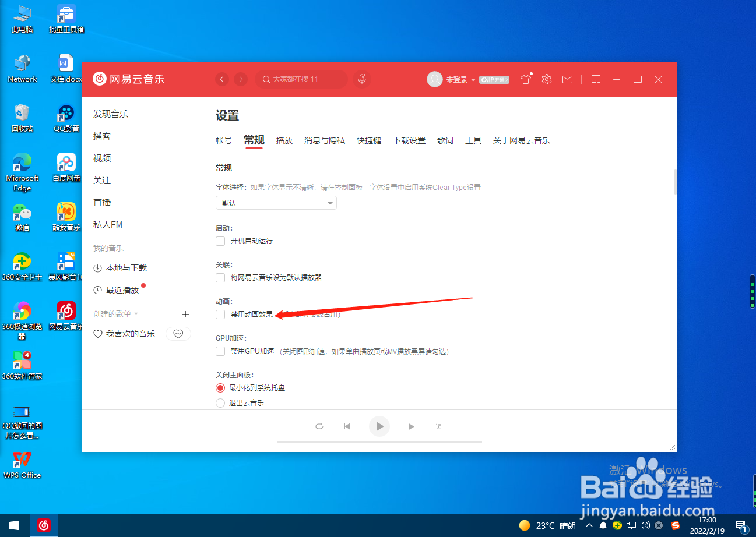756x537 pixels.
Task: Open the search microphone voice input
Action: (361, 79)
